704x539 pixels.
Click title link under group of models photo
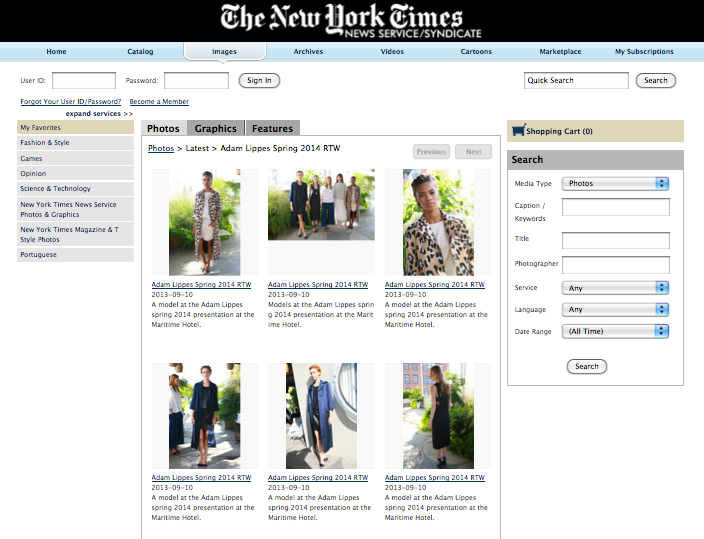318,284
